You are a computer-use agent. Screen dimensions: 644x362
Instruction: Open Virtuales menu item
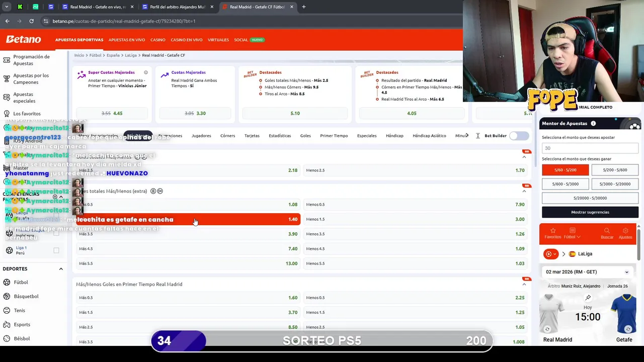(218, 40)
